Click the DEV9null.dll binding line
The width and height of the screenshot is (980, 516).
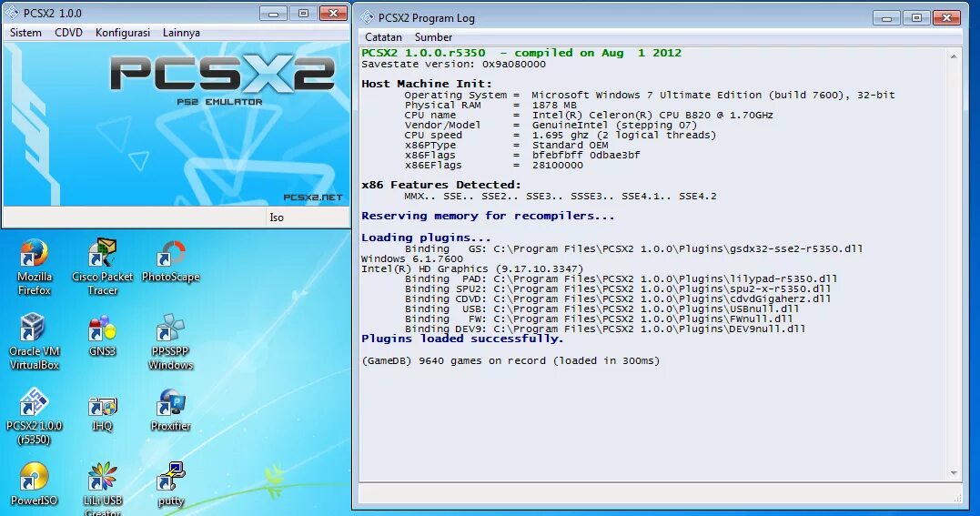click(605, 329)
